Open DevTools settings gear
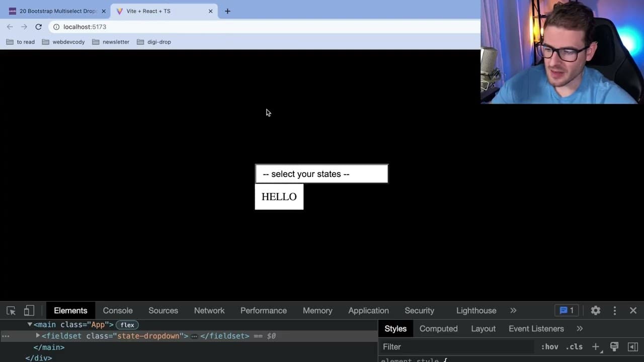 point(596,311)
